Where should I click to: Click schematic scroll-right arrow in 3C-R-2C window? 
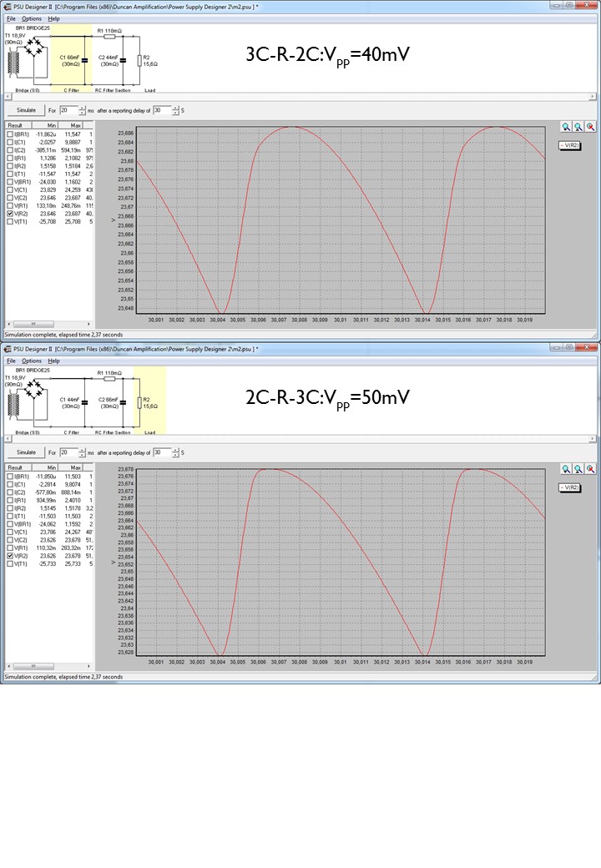pyautogui.click(x=592, y=96)
